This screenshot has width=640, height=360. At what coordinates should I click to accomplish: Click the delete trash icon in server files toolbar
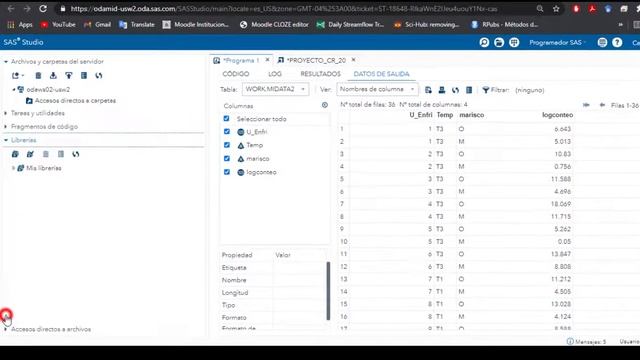click(x=38, y=76)
